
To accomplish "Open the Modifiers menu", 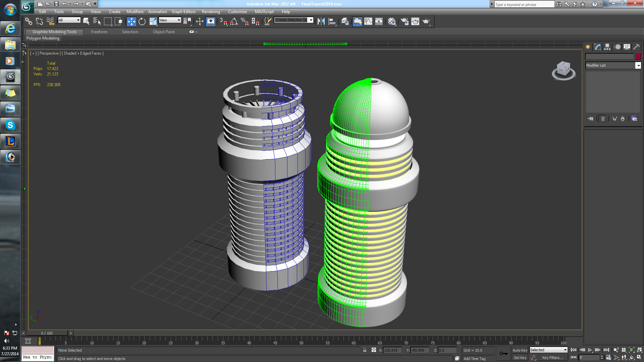I will (x=135, y=12).
